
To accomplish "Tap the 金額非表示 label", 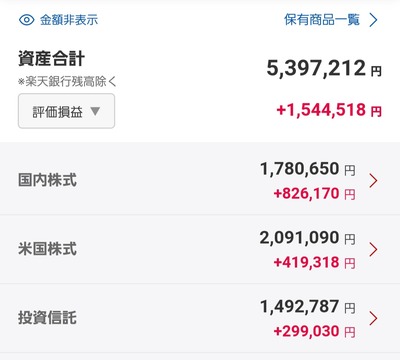I will click(x=69, y=20).
